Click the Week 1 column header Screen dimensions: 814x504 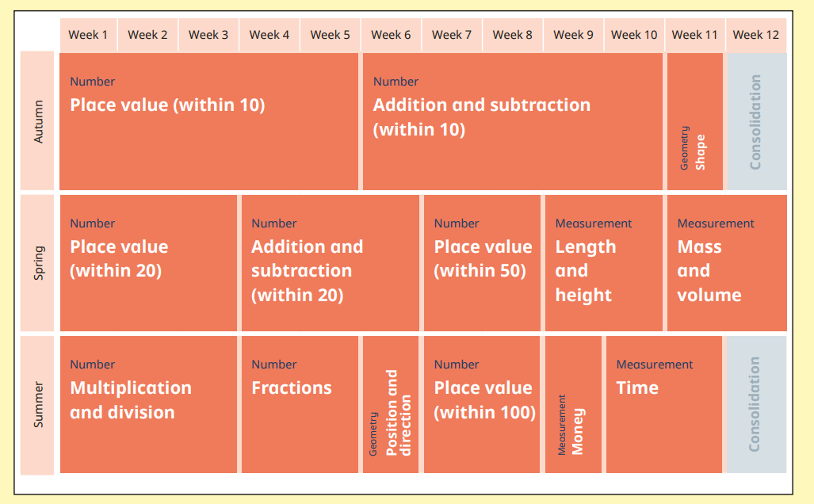tap(87, 35)
